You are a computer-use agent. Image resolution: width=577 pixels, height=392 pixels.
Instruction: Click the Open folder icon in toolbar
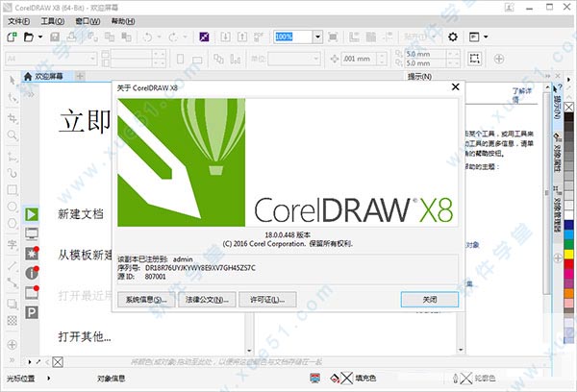(x=28, y=37)
